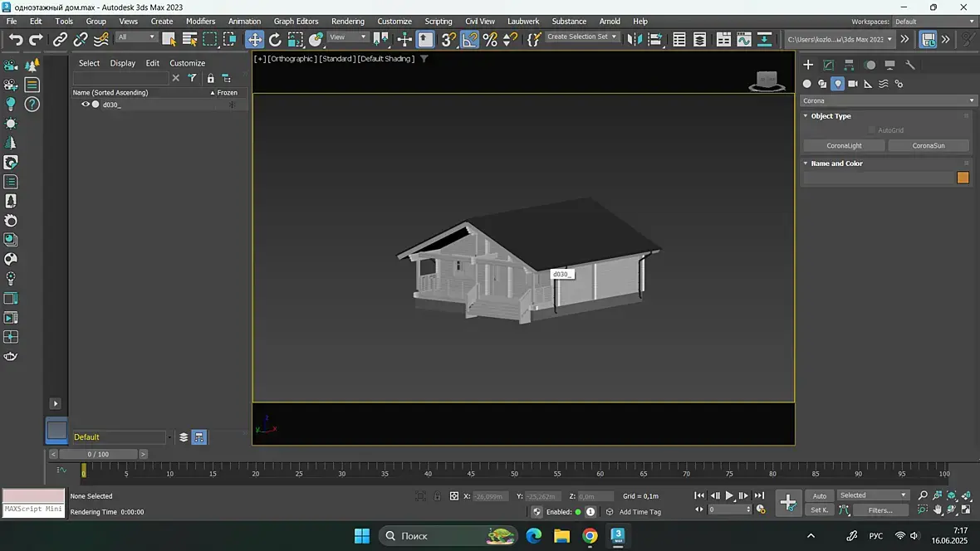Open the Corona light category dropdown
Image resolution: width=980 pixels, height=551 pixels.
(887, 100)
